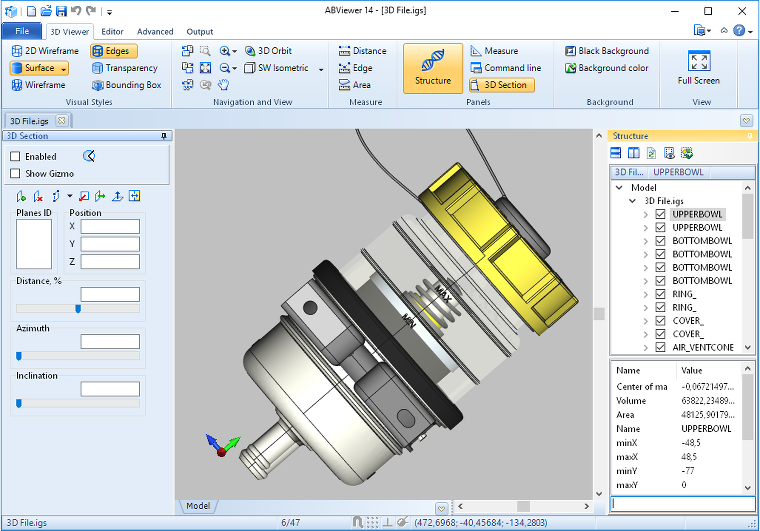Click the vertical split layout icon in Structure
This screenshot has width=760, height=531.
click(633, 153)
